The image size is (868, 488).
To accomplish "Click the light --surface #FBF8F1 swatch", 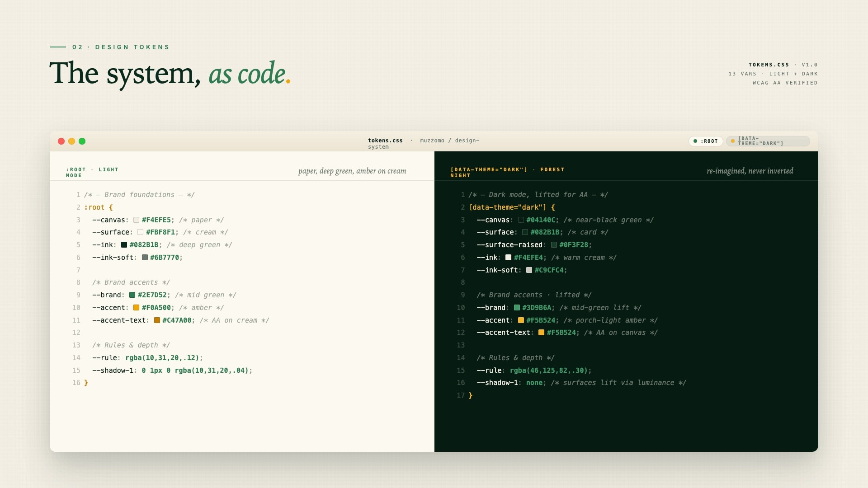I will click(140, 232).
